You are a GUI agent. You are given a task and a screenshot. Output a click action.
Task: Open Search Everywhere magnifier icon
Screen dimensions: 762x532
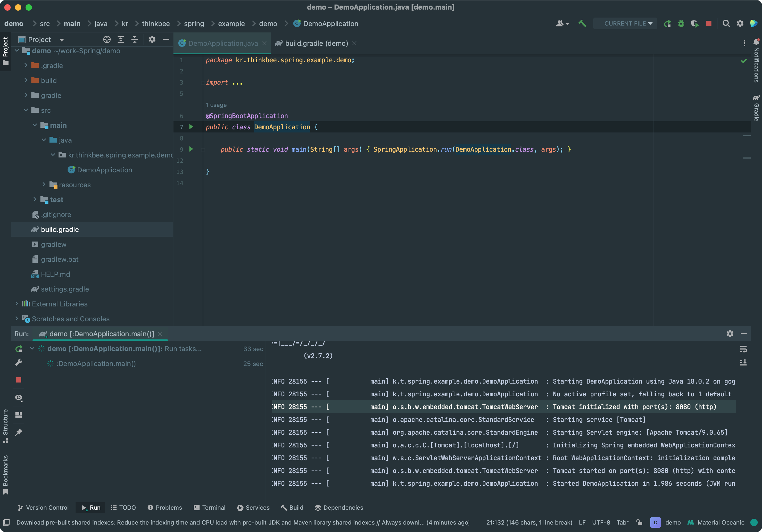tap(726, 24)
